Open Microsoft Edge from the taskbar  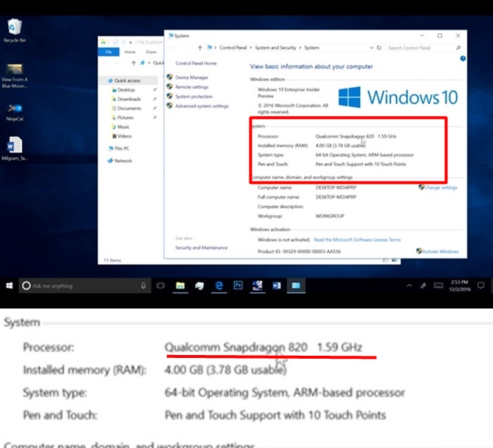coord(219,286)
